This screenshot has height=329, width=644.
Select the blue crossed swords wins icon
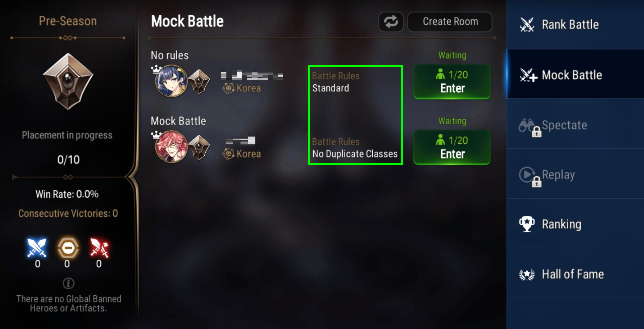click(x=37, y=248)
